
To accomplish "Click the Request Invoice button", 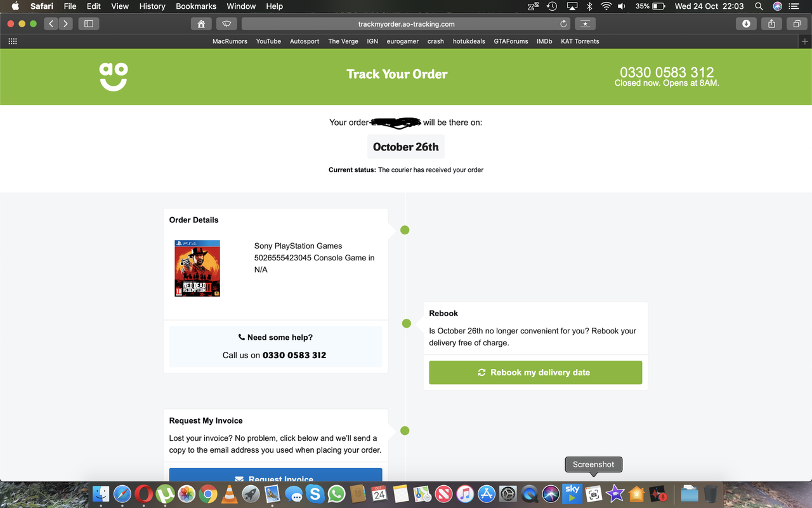I will 275,475.
